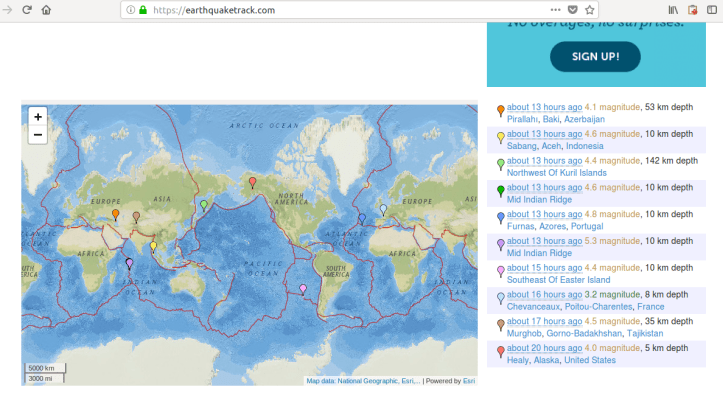Click the purple pin on Mid Indian Ridge
This screenshot has height=393, width=723.
pos(130,264)
